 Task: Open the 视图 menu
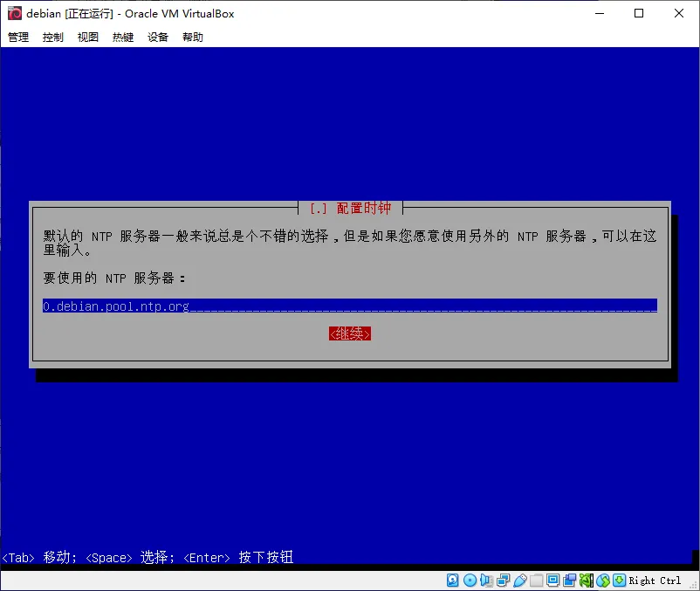pyautogui.click(x=88, y=37)
